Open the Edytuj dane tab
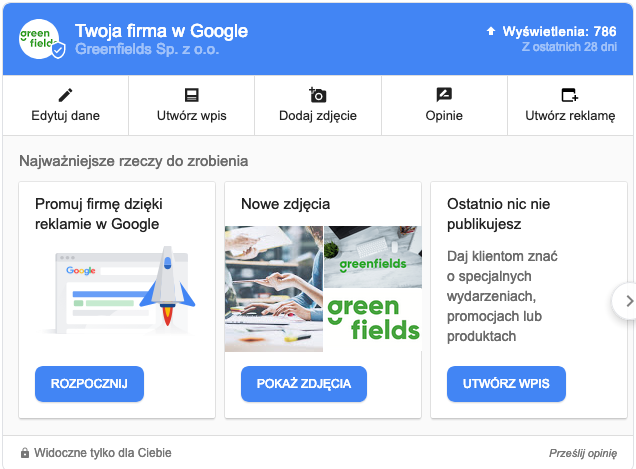Screen dimensions: 636x469 (65, 105)
